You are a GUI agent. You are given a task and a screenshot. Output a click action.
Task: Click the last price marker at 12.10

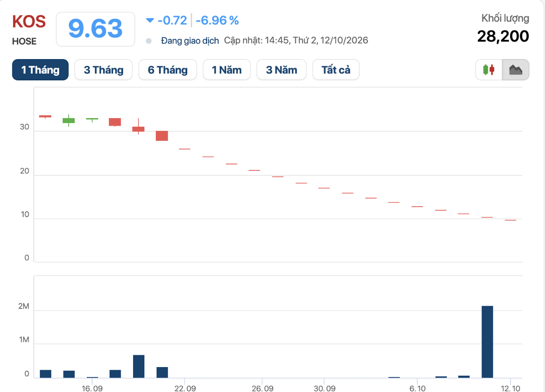510,220
